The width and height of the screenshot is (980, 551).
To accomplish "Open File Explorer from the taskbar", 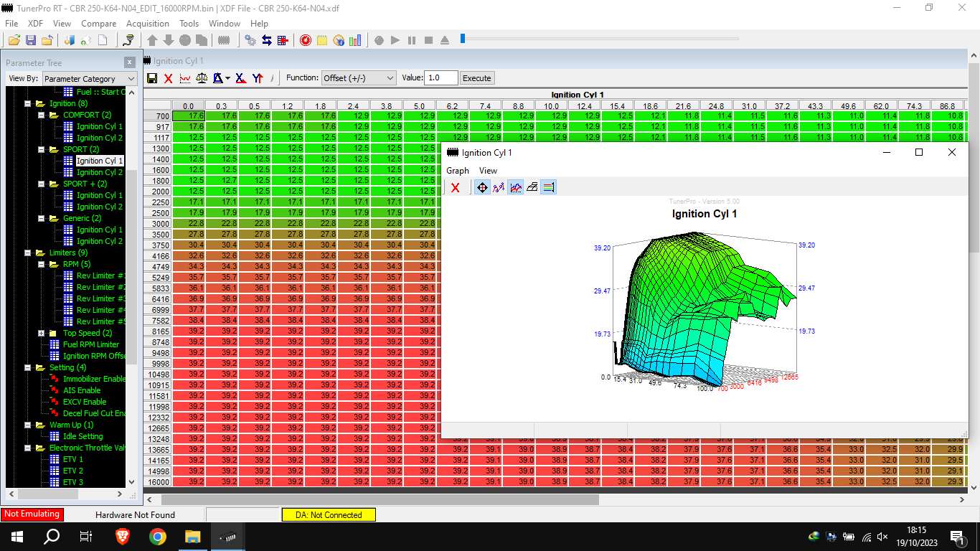I will [x=192, y=537].
